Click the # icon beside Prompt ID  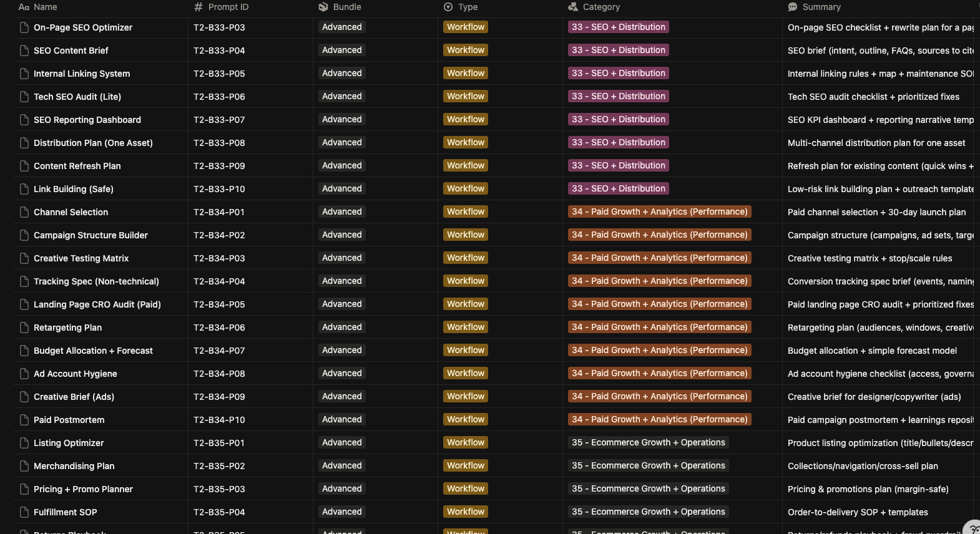(198, 7)
